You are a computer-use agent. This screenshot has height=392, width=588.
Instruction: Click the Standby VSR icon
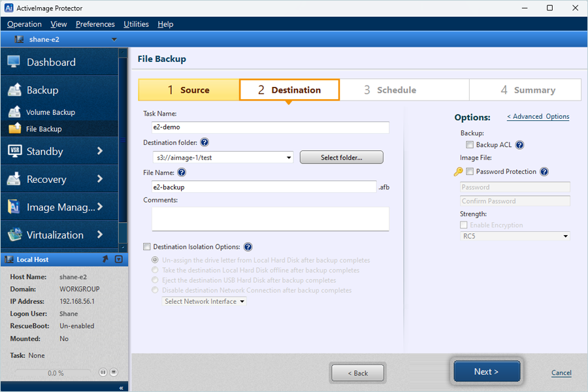(14, 151)
